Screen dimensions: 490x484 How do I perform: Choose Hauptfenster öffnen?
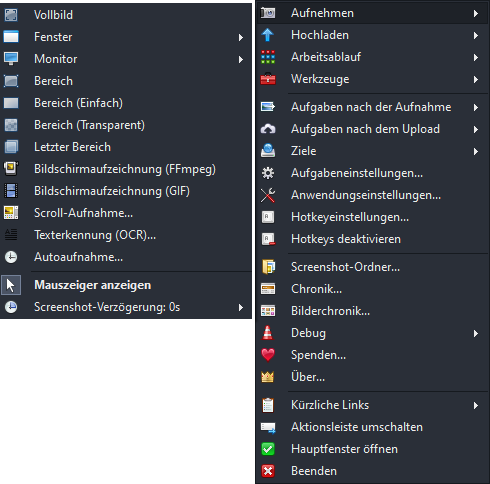pyautogui.click(x=372, y=449)
